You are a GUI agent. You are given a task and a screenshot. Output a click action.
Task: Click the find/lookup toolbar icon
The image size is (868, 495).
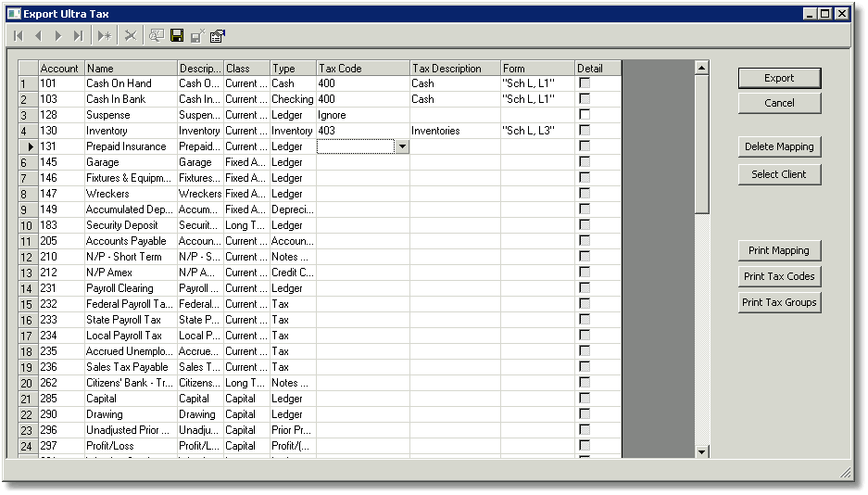click(x=157, y=36)
